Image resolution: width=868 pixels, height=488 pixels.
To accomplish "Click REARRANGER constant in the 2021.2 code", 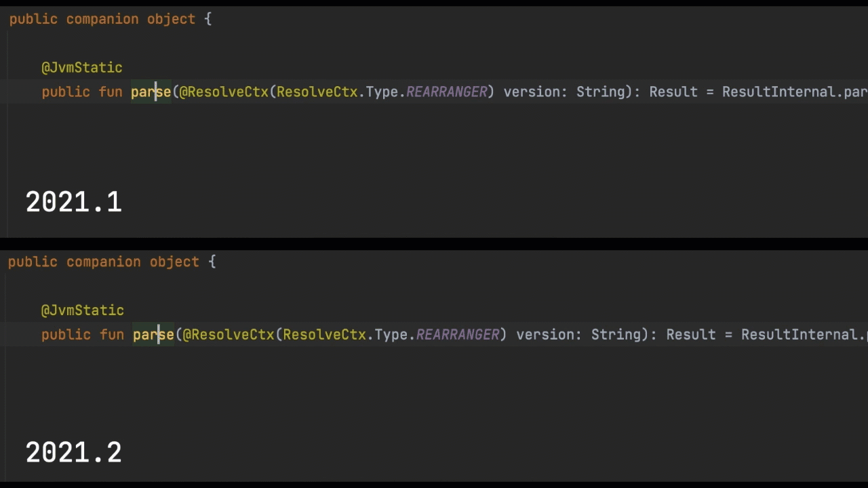I will pyautogui.click(x=458, y=335).
